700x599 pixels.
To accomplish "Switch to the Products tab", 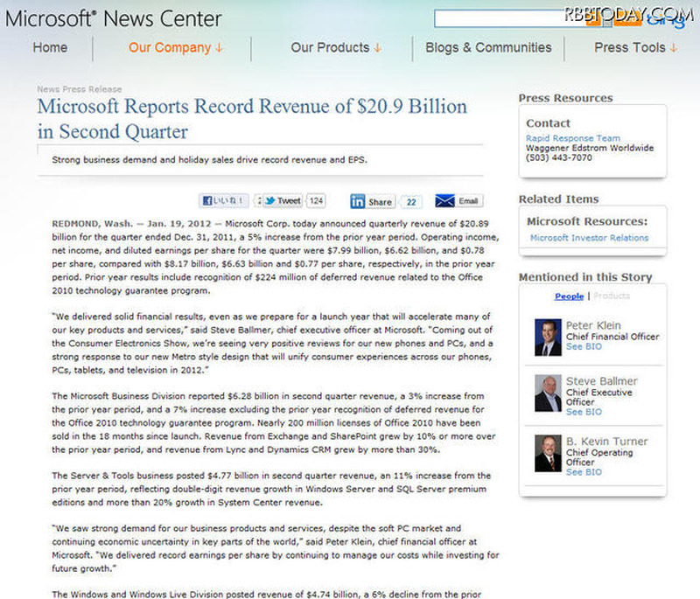I will tap(611, 296).
